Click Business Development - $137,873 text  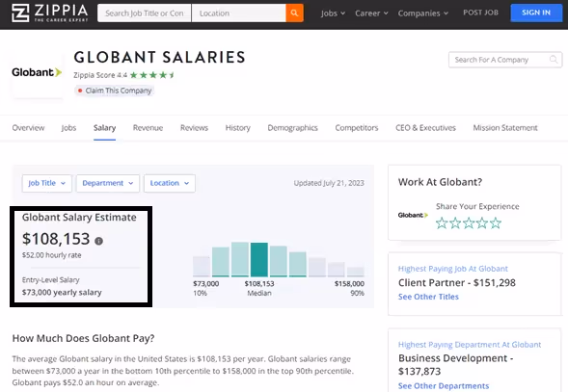(456, 364)
